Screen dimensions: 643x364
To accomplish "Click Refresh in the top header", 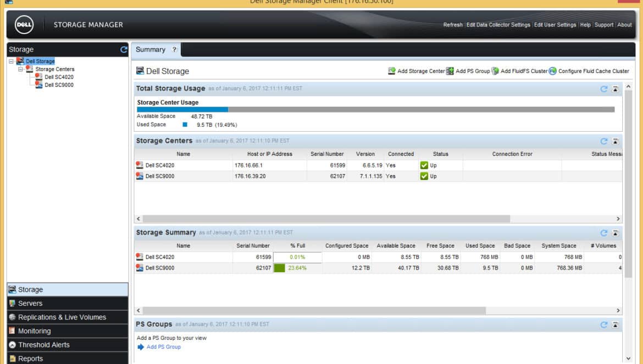I will [453, 25].
